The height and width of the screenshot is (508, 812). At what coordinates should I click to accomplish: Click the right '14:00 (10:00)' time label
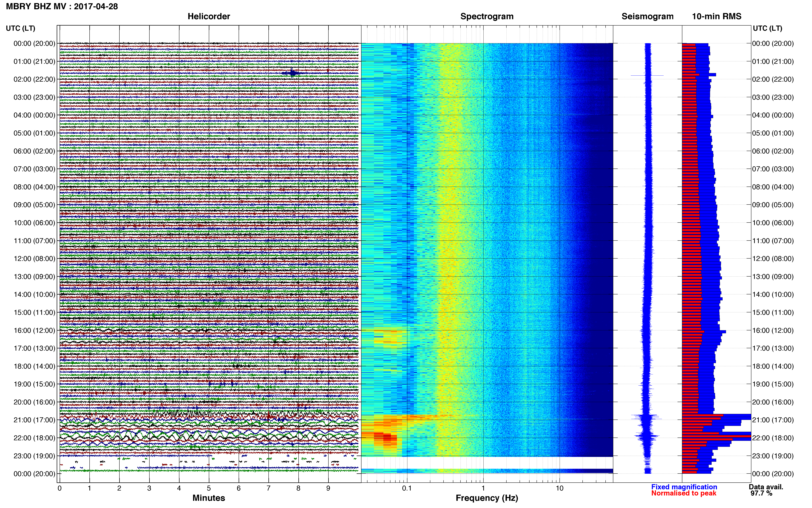click(773, 294)
